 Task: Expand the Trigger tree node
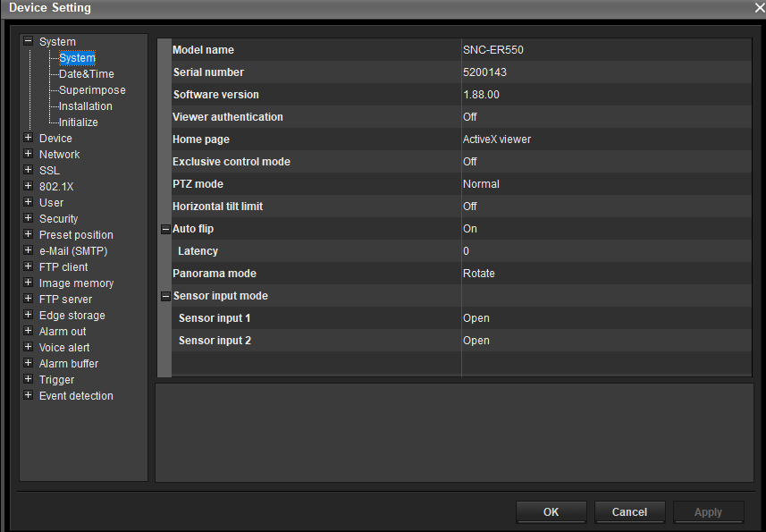(28, 380)
